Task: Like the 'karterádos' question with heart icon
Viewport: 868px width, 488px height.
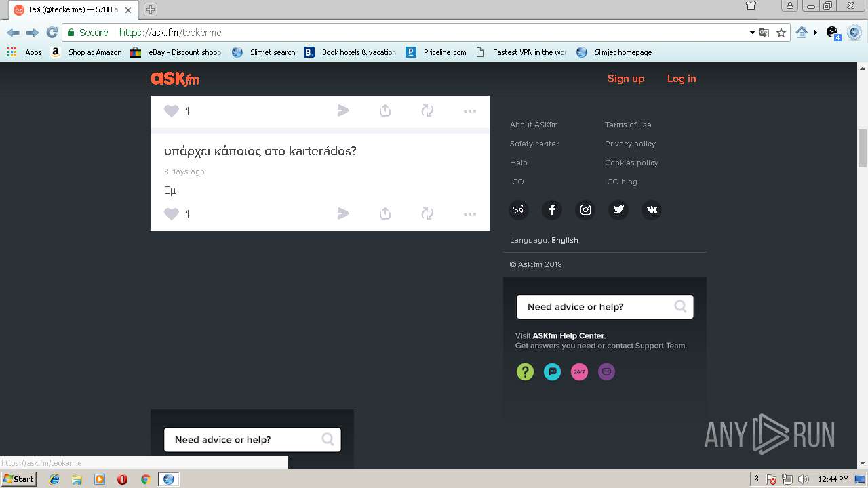Action: click(172, 214)
